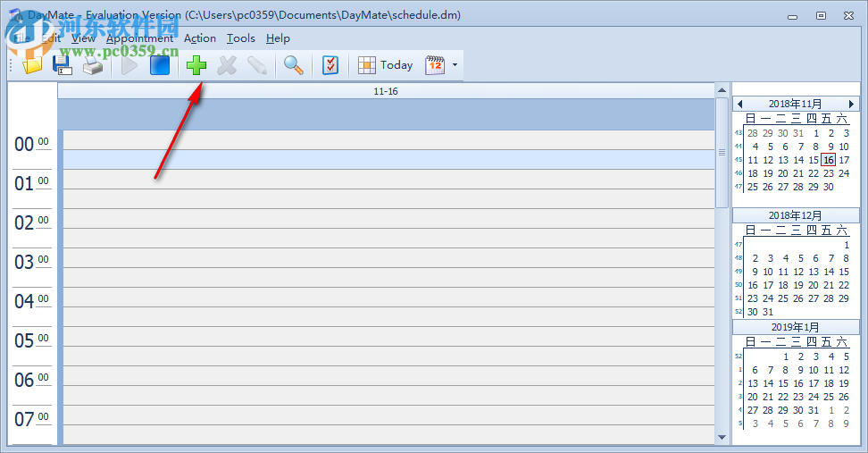Go to next month in mini calendar
This screenshot has height=453, width=868.
point(851,104)
